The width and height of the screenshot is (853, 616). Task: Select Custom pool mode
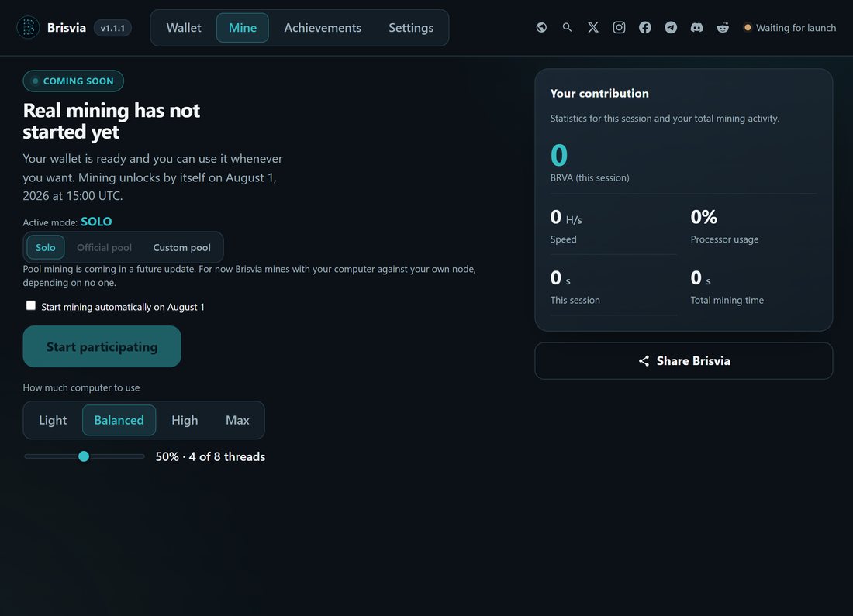pos(181,247)
